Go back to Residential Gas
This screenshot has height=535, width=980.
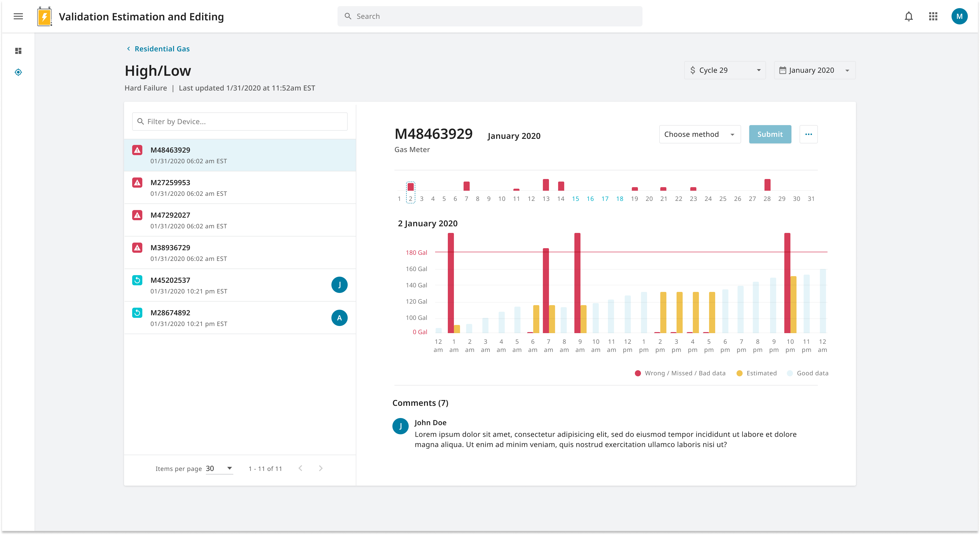pos(162,49)
